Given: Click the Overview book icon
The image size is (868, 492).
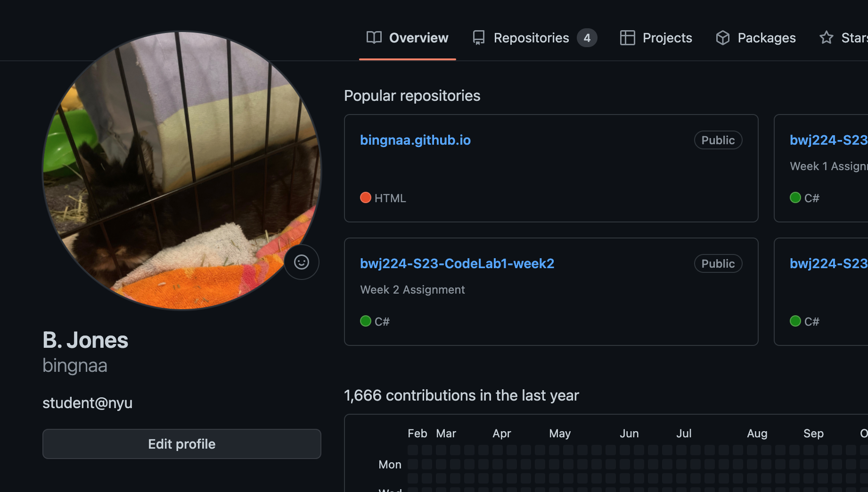Looking at the screenshot, I should [374, 38].
